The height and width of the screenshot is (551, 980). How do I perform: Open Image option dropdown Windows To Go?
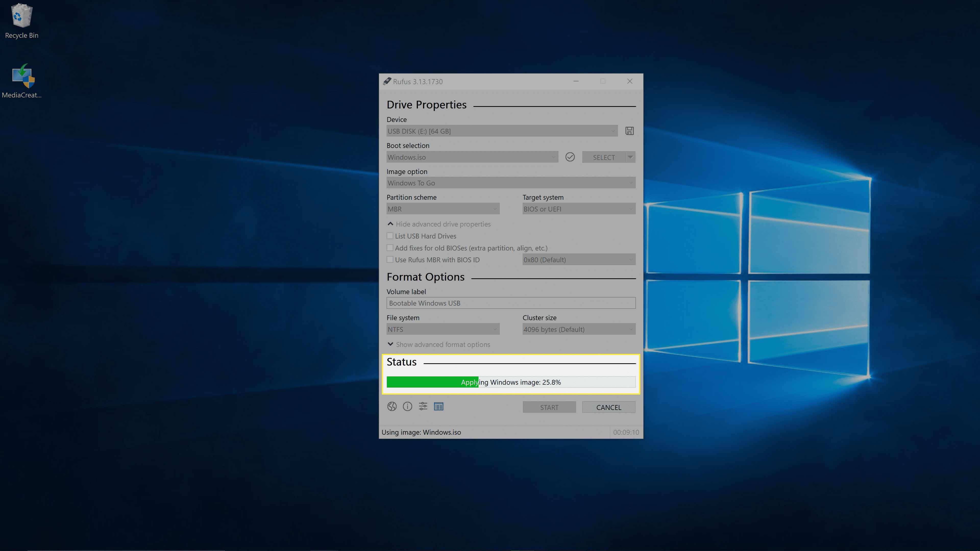511,183
